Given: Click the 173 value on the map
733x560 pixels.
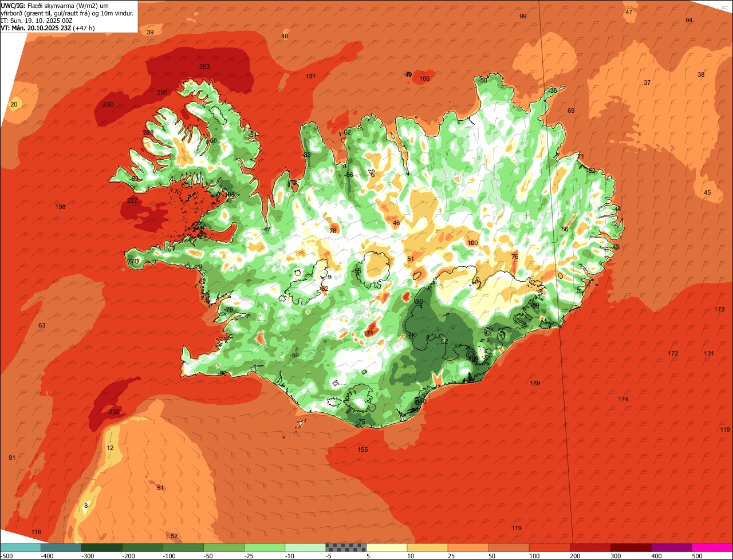Looking at the screenshot, I should 719,309.
